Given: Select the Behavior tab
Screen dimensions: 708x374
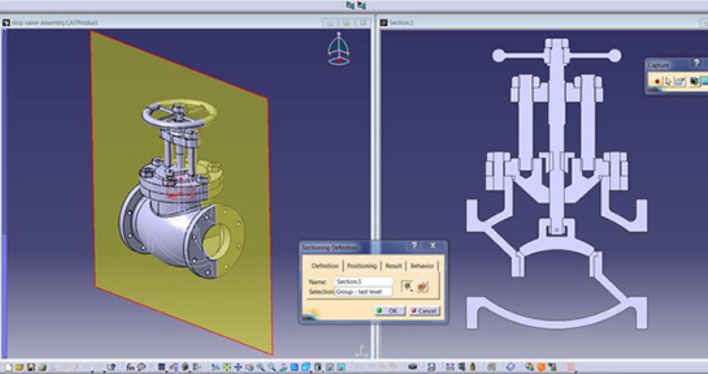Looking at the screenshot, I should click(422, 266).
